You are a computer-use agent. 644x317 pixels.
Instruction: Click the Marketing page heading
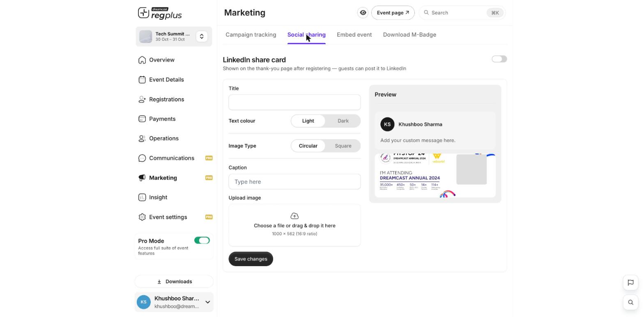click(245, 13)
